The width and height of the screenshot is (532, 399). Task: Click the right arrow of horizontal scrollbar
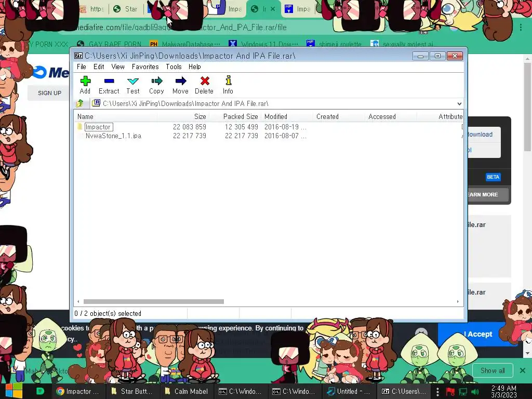point(458,302)
